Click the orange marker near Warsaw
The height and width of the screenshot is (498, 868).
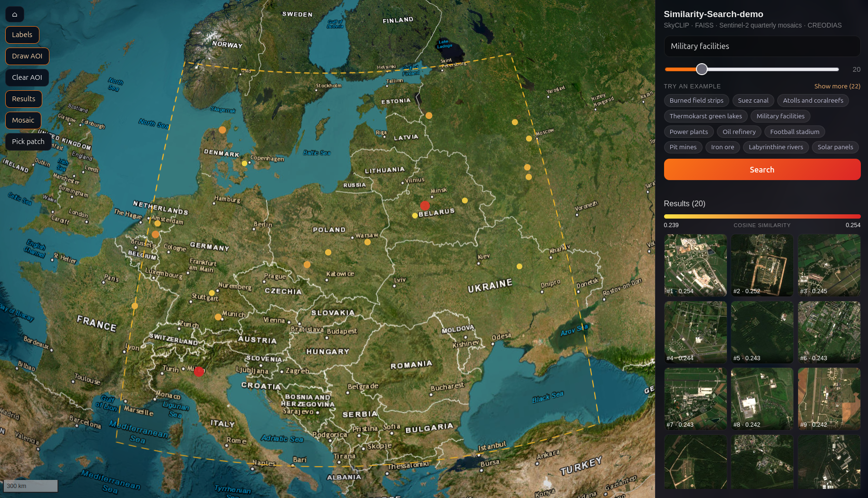[367, 242]
